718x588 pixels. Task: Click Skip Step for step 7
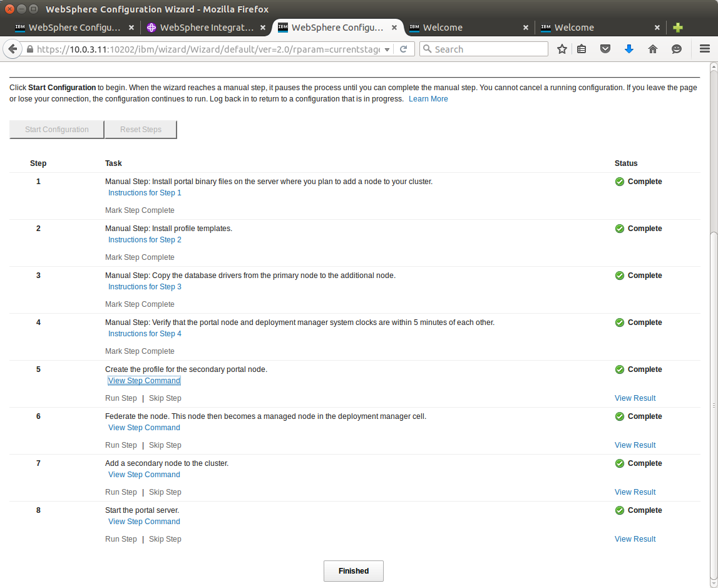pyautogui.click(x=165, y=492)
